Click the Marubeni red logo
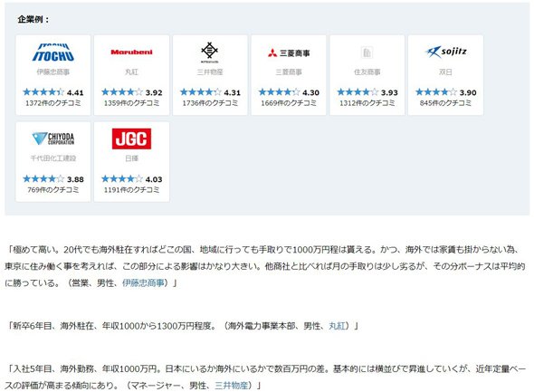This screenshot has height=392, width=534. (x=131, y=53)
